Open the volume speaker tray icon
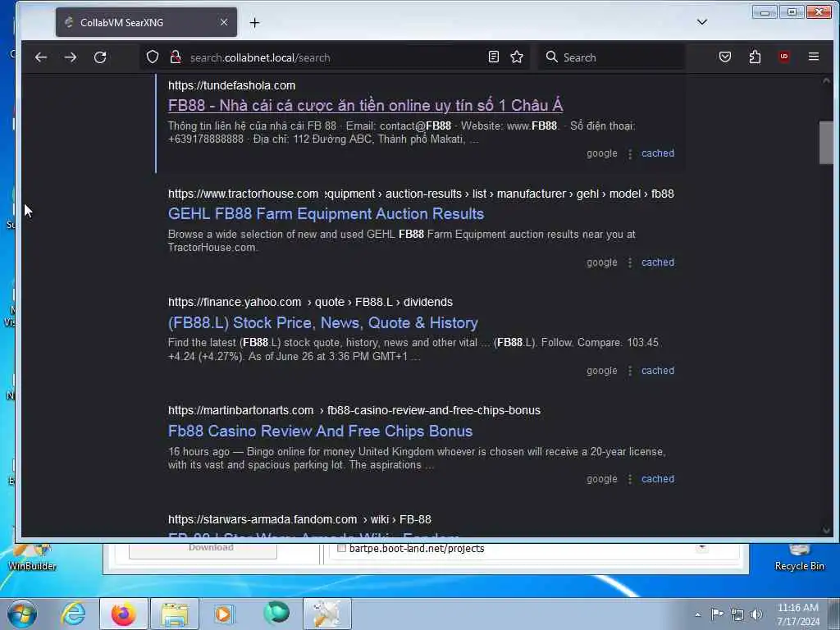Viewport: 840px width, 630px height. [756, 614]
